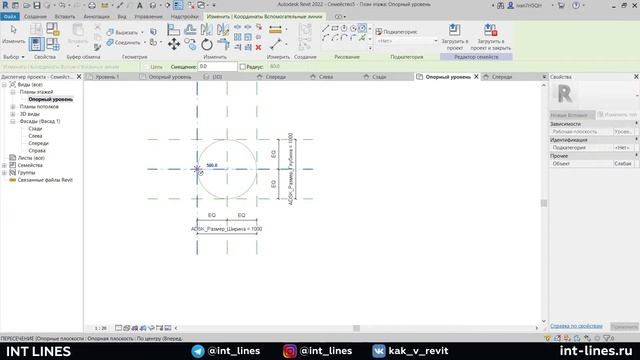Image resolution: width=640 pixels, height=360 pixels.
Task: Open the Аннотации ribbon tab
Action: (96, 17)
